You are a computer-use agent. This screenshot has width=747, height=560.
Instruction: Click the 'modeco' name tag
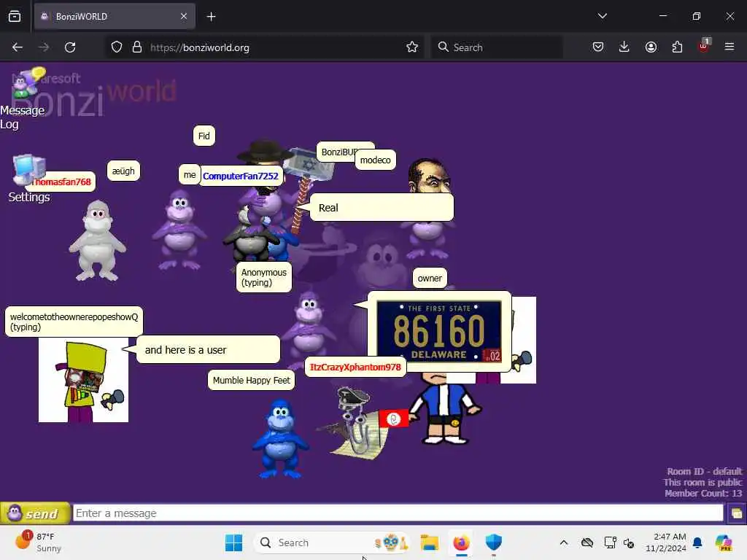click(376, 160)
